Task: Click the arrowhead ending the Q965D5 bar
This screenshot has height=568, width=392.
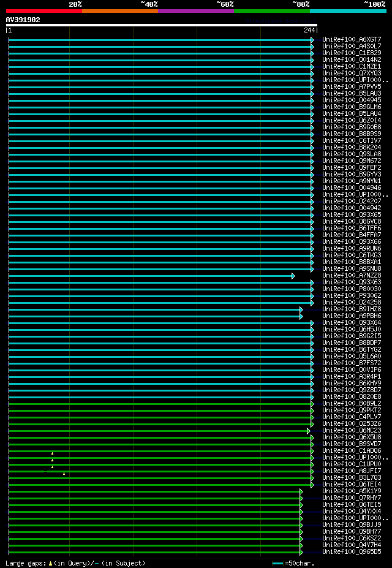Action: click(x=301, y=553)
